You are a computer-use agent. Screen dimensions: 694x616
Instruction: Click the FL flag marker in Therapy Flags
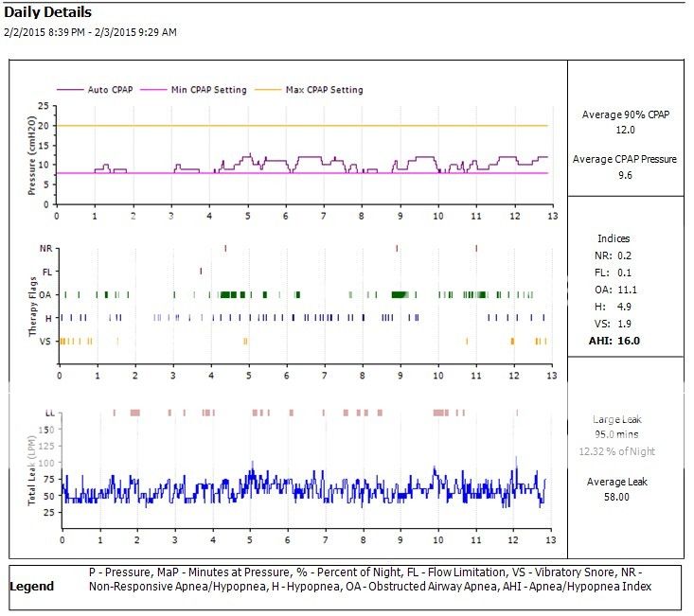[201, 272]
